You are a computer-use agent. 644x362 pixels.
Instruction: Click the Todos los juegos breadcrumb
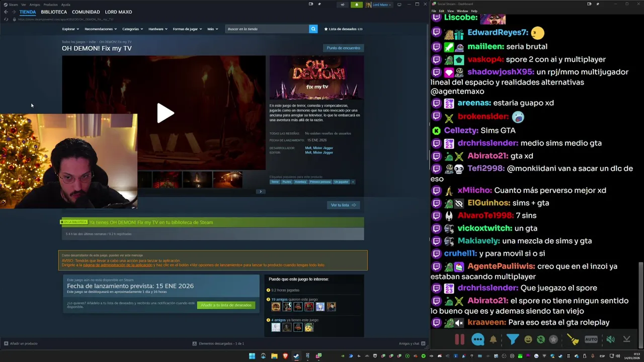tap(73, 42)
